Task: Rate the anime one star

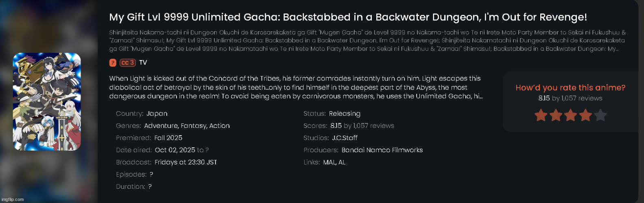Action: (x=541, y=116)
